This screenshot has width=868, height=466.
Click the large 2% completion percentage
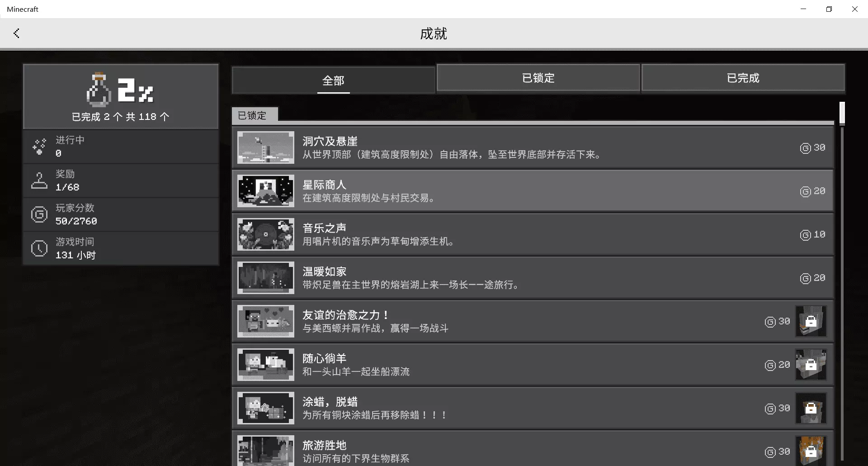coord(136,90)
